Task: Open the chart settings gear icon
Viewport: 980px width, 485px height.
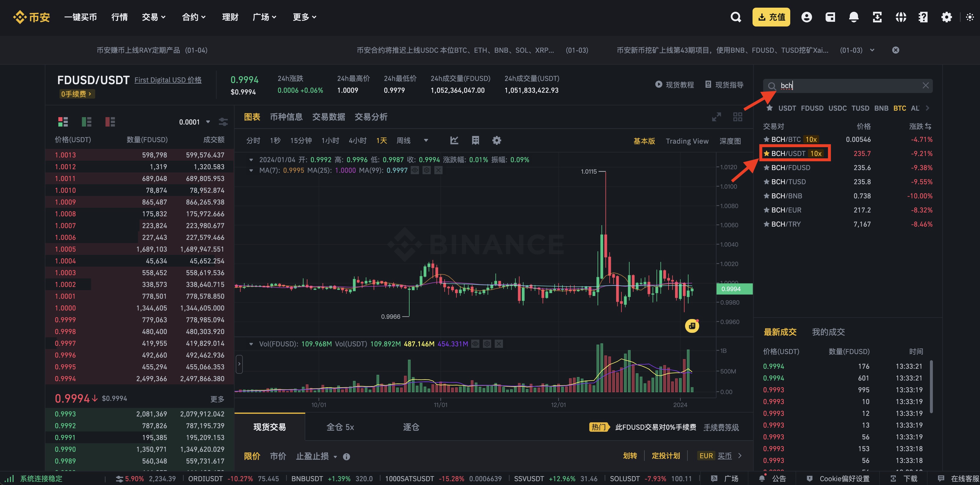Action: pyautogui.click(x=496, y=141)
